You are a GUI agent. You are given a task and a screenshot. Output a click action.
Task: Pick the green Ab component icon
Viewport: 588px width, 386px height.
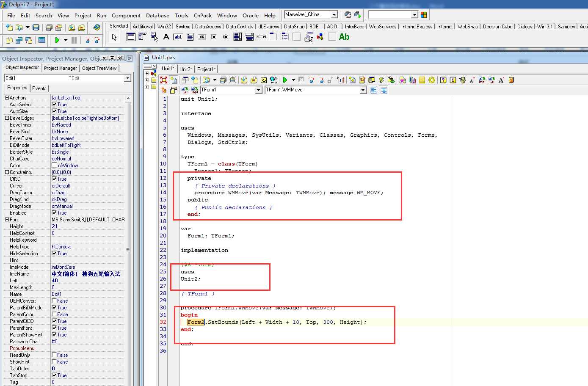[x=344, y=37]
